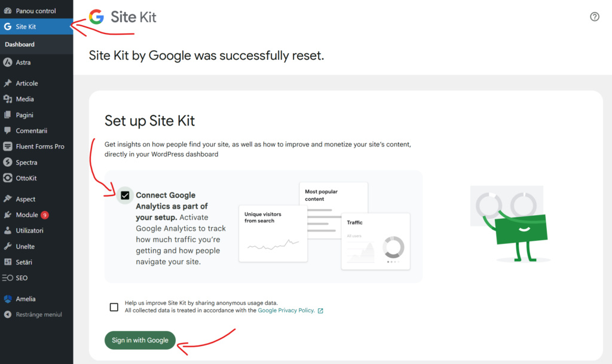Image resolution: width=612 pixels, height=364 pixels.
Task: Open the Media library icon
Action: click(x=7, y=99)
